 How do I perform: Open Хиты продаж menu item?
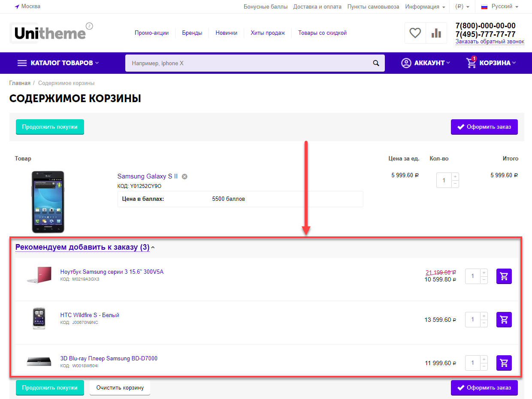point(268,33)
